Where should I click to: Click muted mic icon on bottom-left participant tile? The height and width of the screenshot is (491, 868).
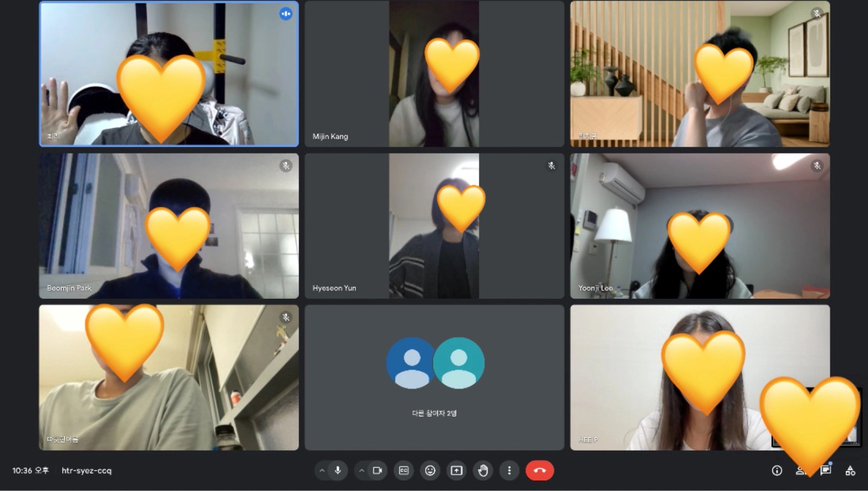coord(286,318)
